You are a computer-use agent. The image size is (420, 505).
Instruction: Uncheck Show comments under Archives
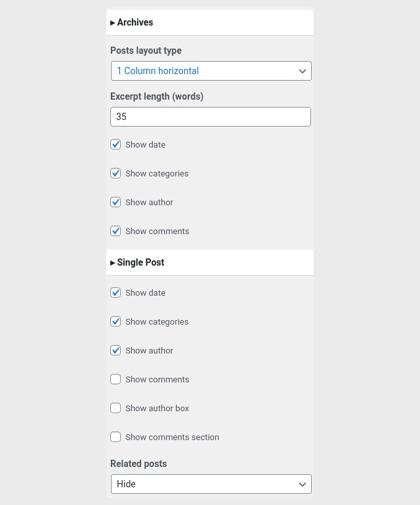(115, 231)
